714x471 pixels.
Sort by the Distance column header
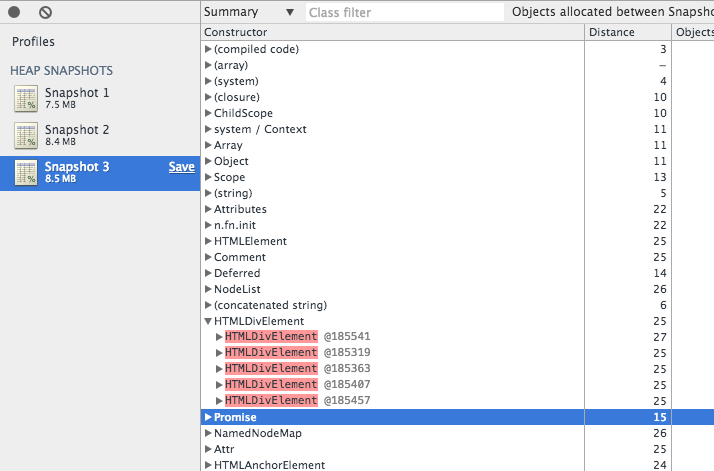point(628,32)
